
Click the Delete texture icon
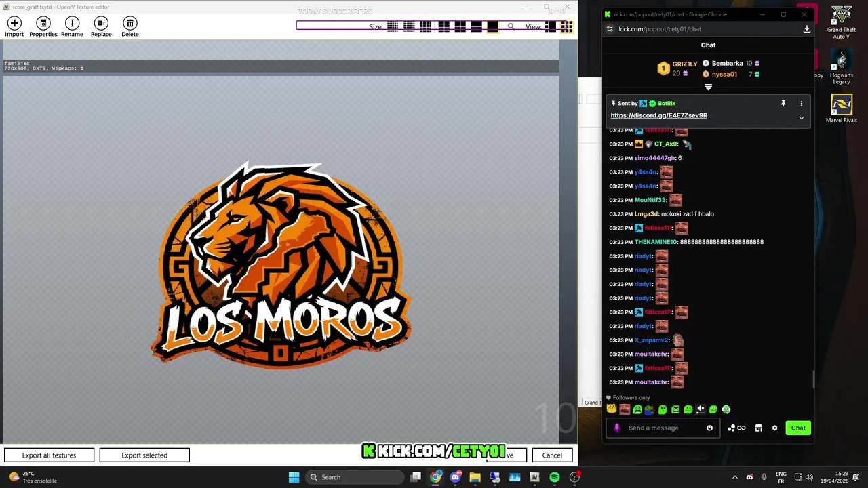coord(130,27)
